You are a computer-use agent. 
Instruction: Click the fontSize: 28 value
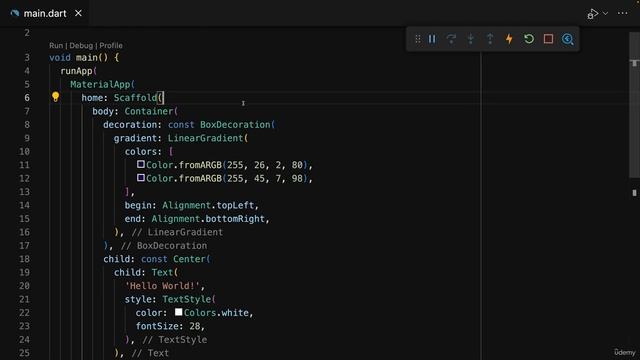point(195,326)
